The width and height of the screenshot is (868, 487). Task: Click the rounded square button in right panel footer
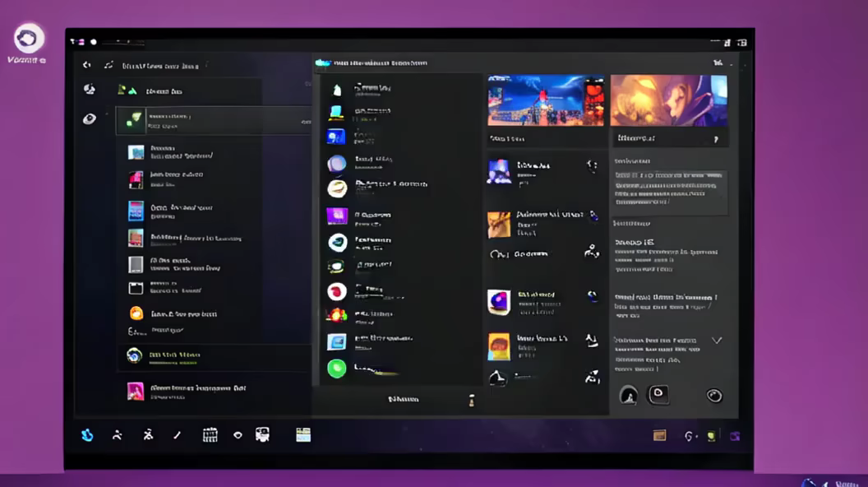pos(658,395)
